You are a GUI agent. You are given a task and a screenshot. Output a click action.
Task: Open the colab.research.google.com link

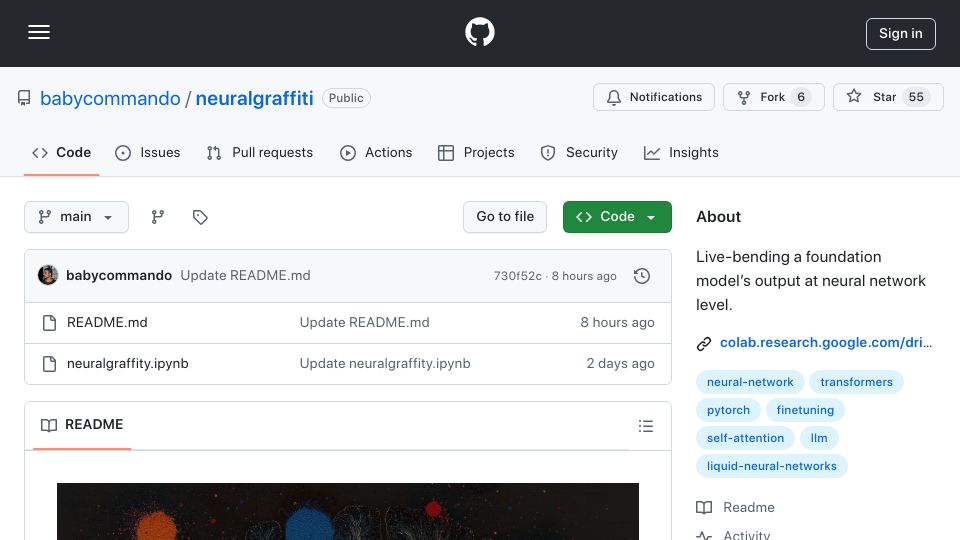(x=825, y=343)
